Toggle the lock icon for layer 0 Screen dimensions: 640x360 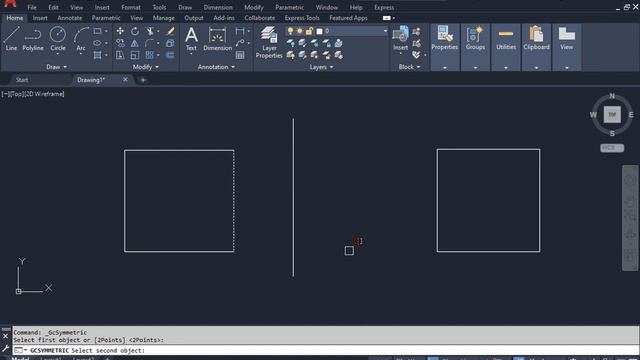(x=309, y=31)
